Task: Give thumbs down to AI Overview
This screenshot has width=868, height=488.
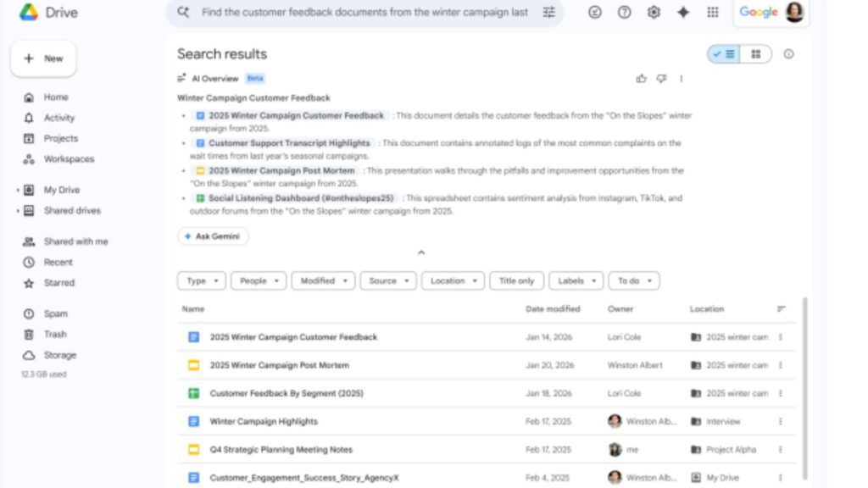Action: pos(661,79)
